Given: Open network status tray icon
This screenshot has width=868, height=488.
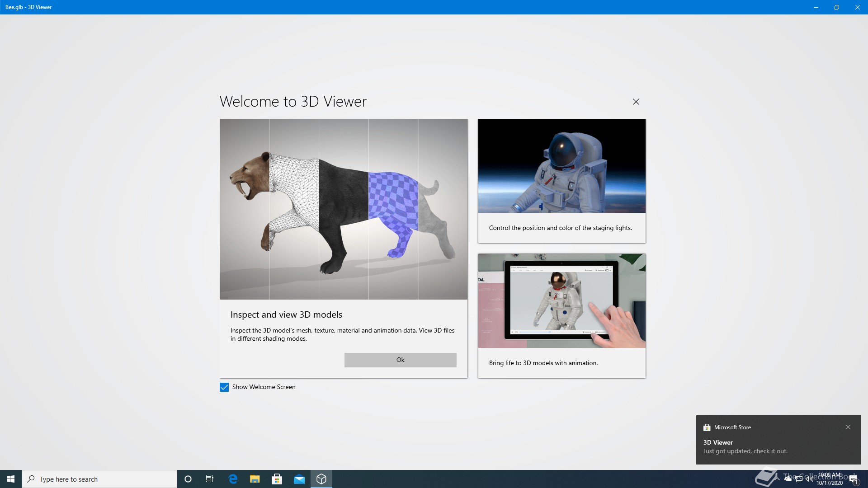Looking at the screenshot, I should pos(799,479).
